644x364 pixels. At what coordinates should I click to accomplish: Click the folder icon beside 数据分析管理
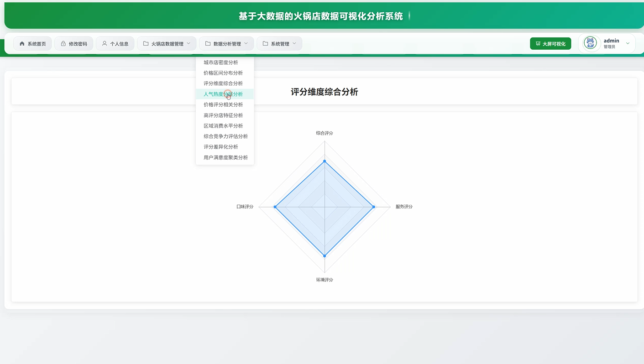[x=208, y=44]
